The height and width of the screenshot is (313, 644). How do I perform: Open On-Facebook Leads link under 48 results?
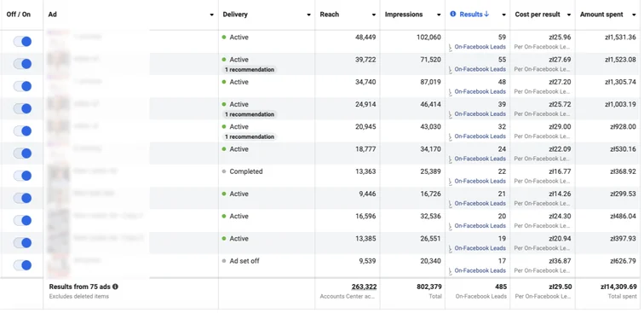(x=480, y=92)
